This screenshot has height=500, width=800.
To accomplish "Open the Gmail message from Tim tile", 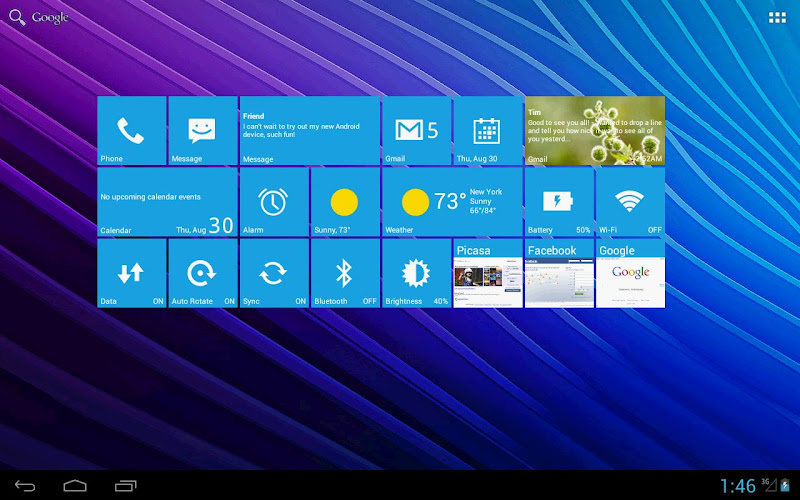I will point(595,131).
